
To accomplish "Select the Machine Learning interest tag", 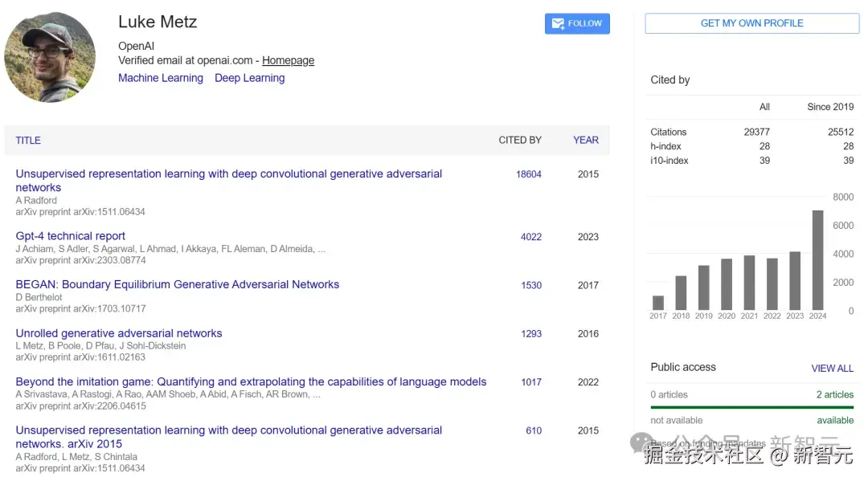I will (x=161, y=78).
